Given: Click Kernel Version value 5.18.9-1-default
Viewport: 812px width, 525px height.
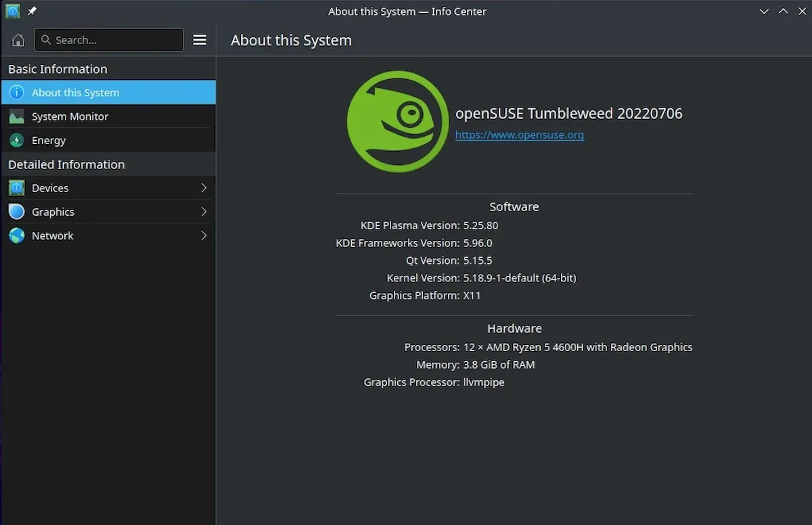Looking at the screenshot, I should click(x=520, y=278).
